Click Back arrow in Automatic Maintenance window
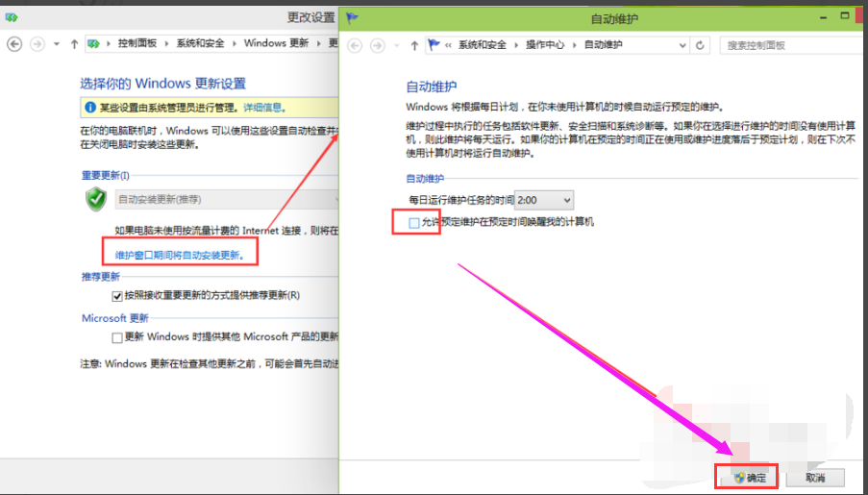Screen dimensions: 868x495 click(x=355, y=45)
